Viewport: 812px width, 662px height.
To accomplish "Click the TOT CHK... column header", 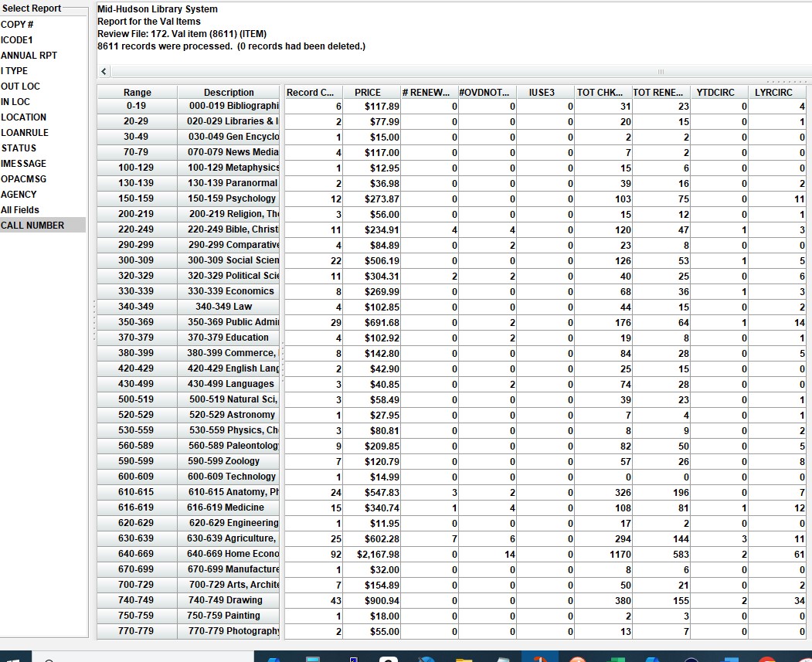I will (603, 92).
